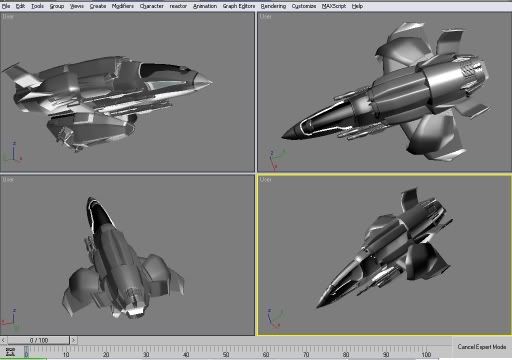Click the 0 / 100 time slider handle
This screenshot has width=512, height=360.
[39, 340]
